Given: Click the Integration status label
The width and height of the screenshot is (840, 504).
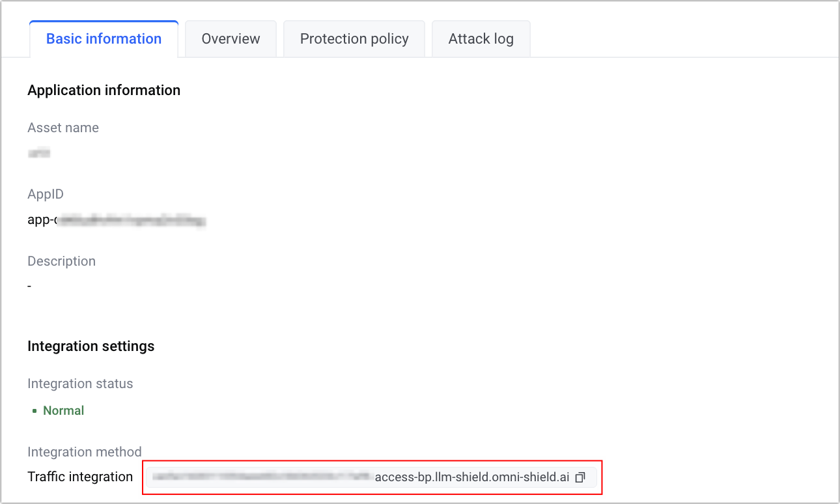Looking at the screenshot, I should [80, 384].
